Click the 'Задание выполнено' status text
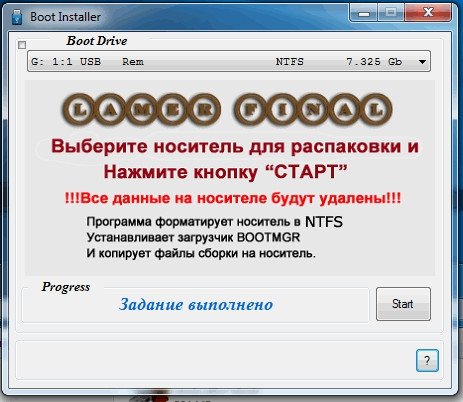The width and height of the screenshot is (463, 402). [x=196, y=304]
